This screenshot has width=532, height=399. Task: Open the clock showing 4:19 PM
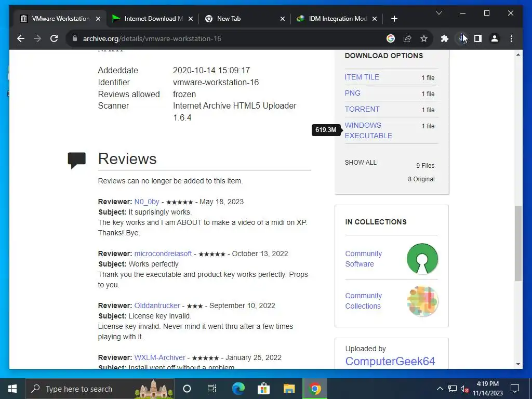pos(488,389)
